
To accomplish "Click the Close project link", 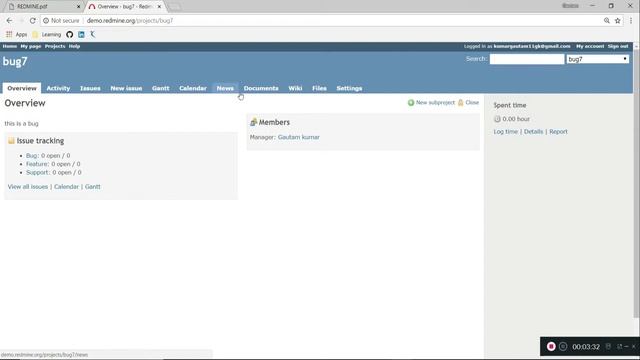I will click(x=472, y=102).
